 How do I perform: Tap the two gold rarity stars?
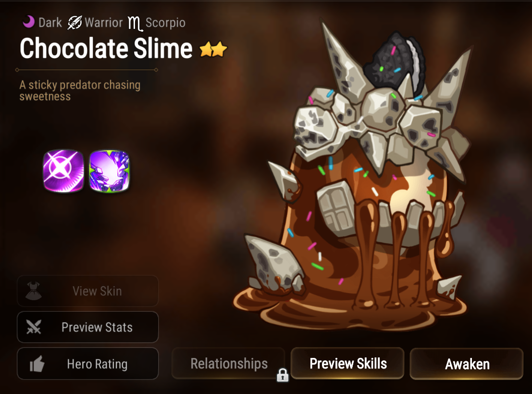pyautogui.click(x=213, y=49)
